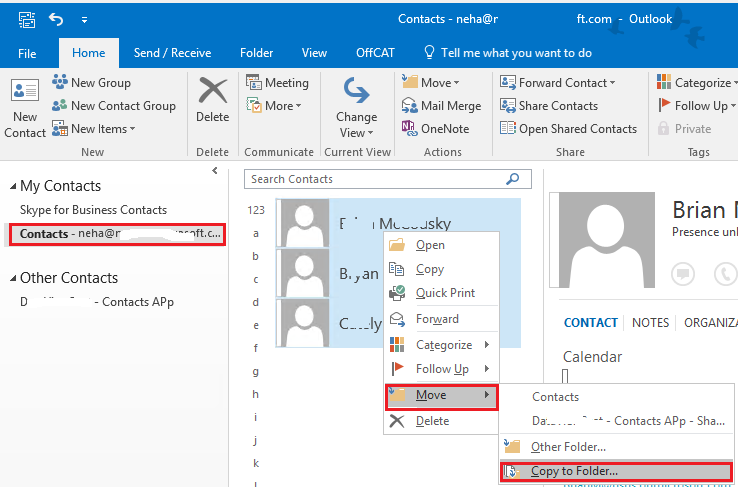Click the instant message circle icon
Image resolution: width=738 pixels, height=487 pixels.
click(x=683, y=274)
